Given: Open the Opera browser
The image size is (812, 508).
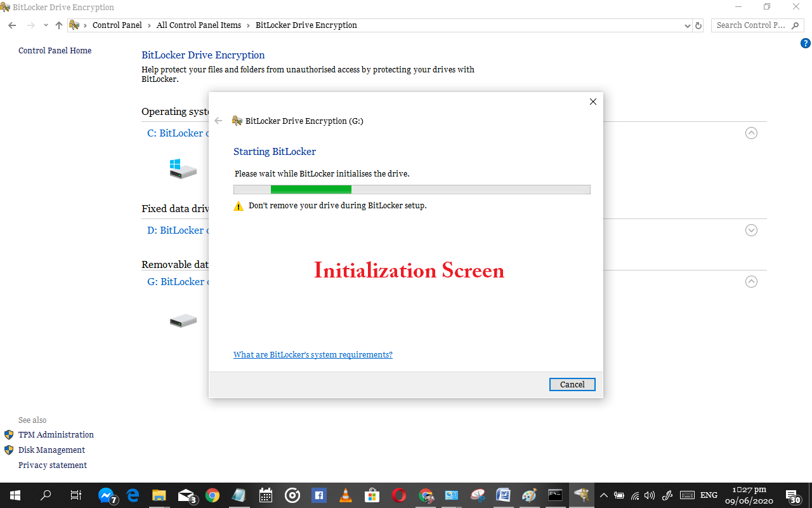Looking at the screenshot, I should tap(398, 495).
